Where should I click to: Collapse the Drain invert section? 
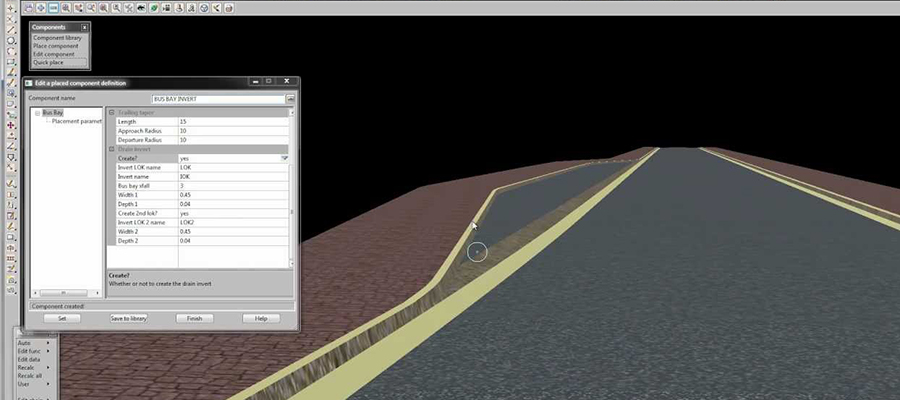[111, 149]
